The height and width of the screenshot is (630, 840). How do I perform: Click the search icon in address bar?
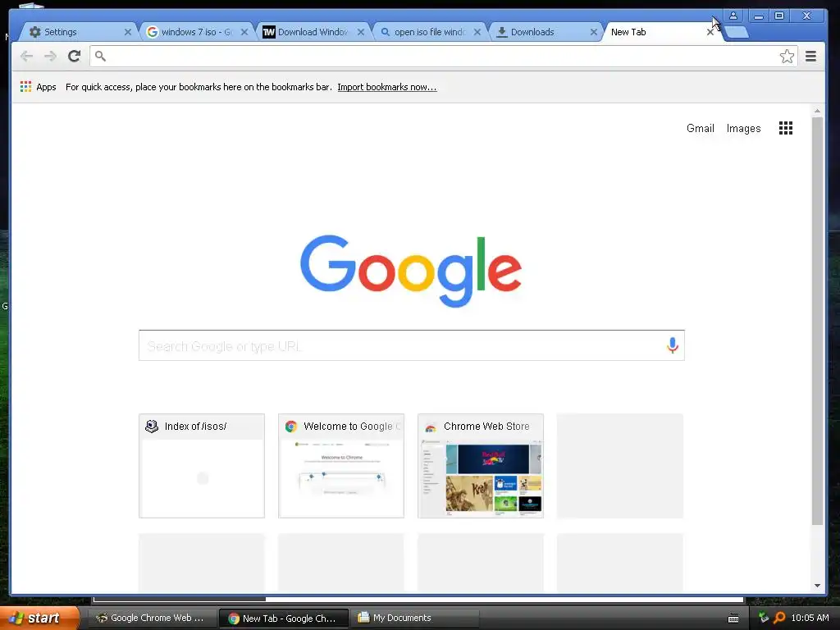100,56
